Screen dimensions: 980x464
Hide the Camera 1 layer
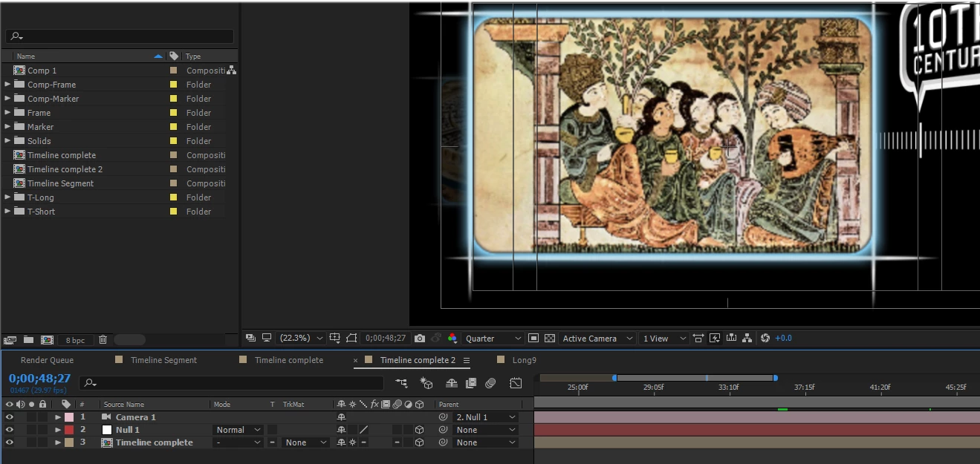pyautogui.click(x=10, y=417)
